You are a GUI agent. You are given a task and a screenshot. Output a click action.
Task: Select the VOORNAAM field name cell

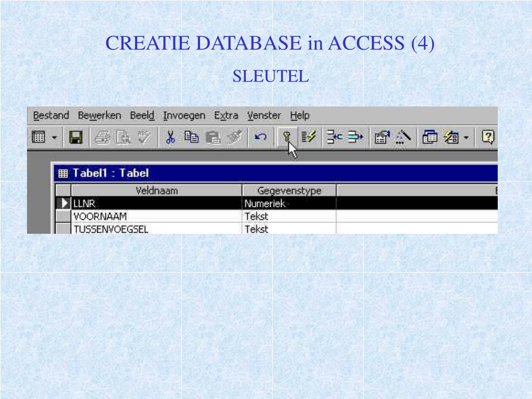156,216
